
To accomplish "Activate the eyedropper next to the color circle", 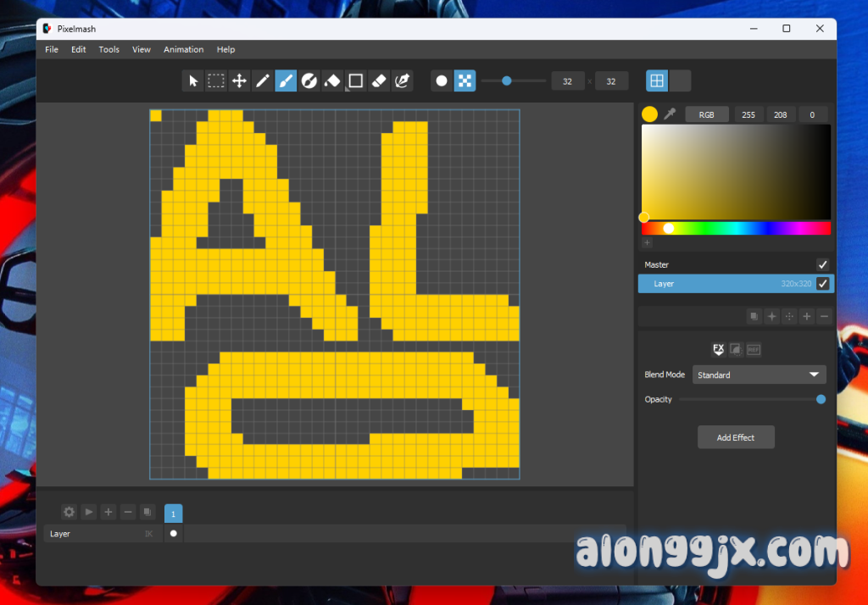I will [x=670, y=114].
